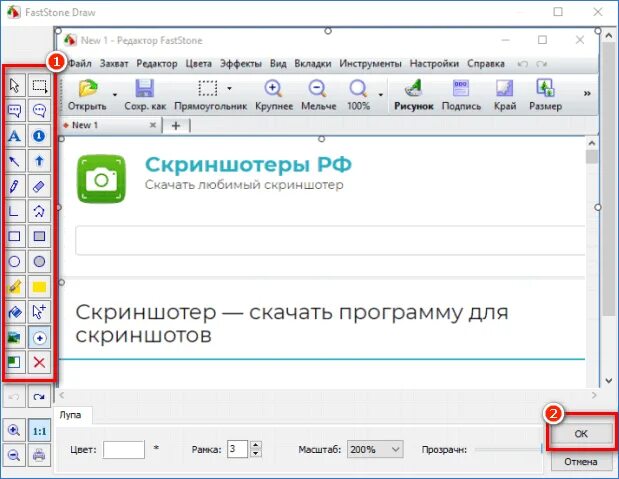Select the polygon shape tool

(39, 212)
